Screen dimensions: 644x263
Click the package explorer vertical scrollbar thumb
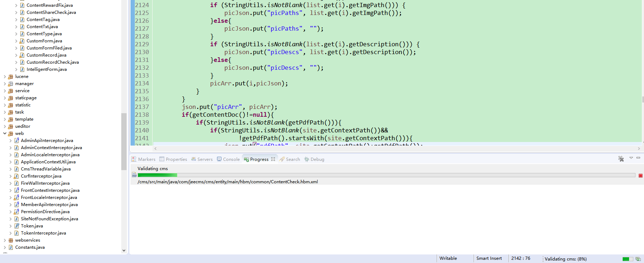tap(124, 142)
